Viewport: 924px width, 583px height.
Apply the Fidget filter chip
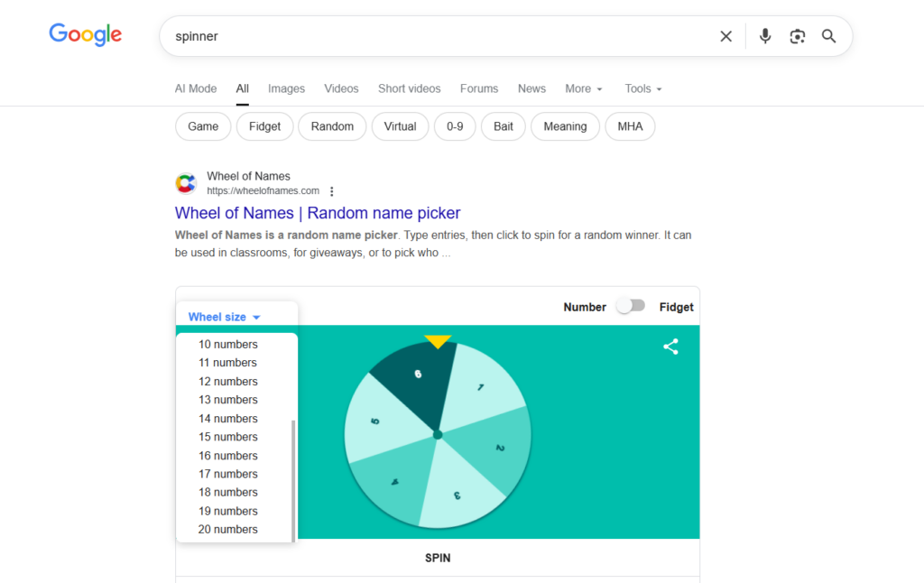point(264,126)
